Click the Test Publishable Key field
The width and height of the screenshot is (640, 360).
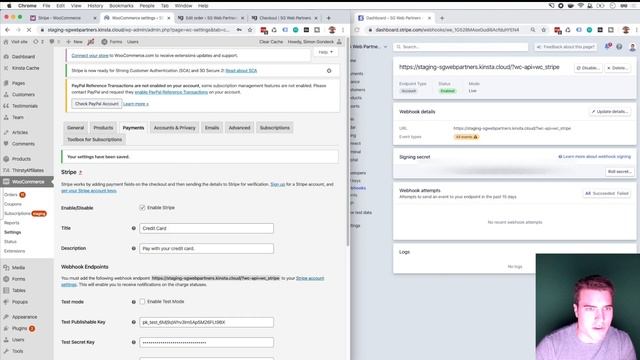point(207,322)
